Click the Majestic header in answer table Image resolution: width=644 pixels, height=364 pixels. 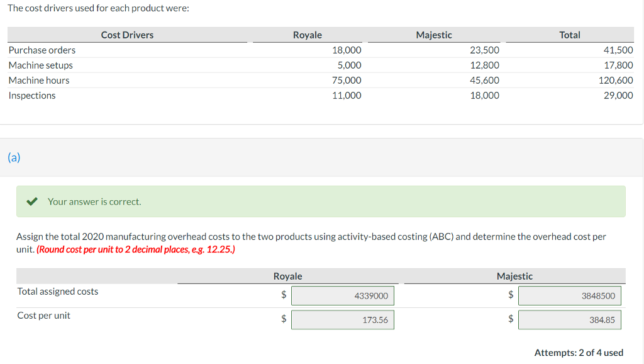pyautogui.click(x=514, y=276)
